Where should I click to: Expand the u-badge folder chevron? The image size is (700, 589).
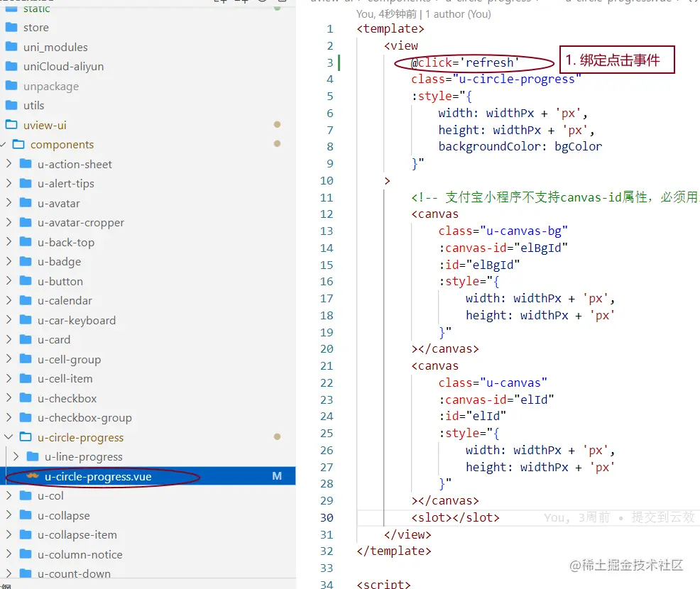[x=9, y=261]
